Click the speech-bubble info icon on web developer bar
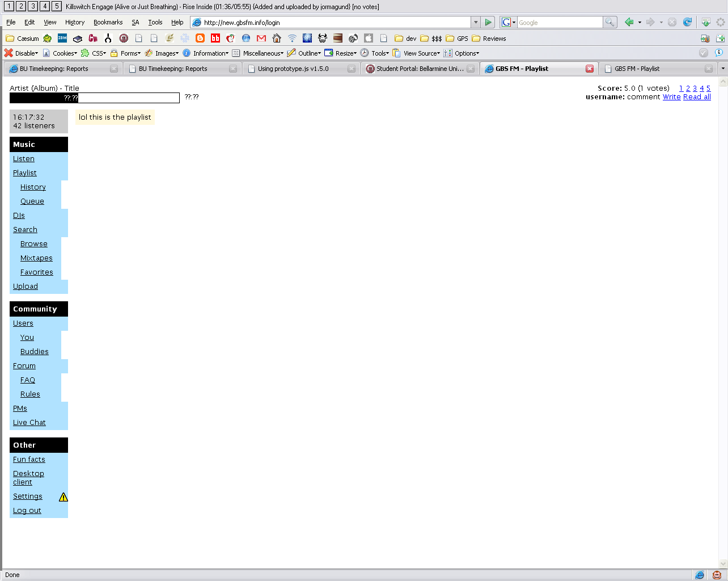728x581 pixels. tap(719, 53)
